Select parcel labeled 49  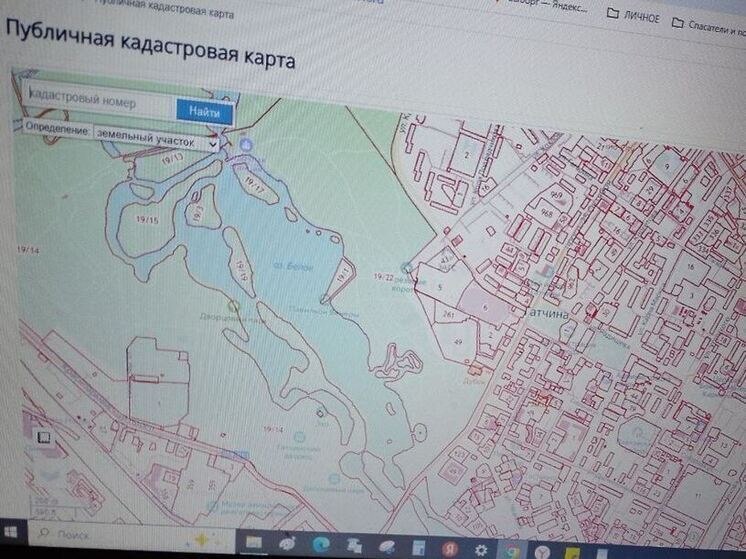458,341
